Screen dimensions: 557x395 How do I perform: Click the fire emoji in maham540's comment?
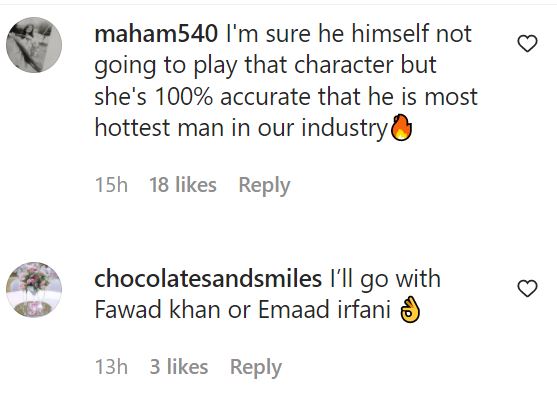[x=401, y=127]
